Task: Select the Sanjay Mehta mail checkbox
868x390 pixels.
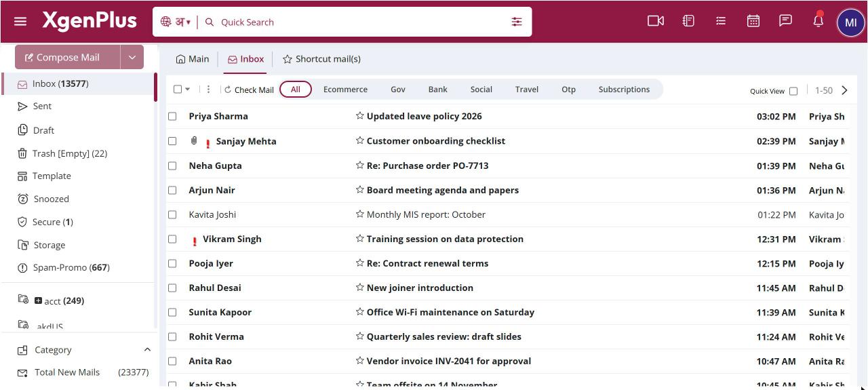Action: pos(172,141)
